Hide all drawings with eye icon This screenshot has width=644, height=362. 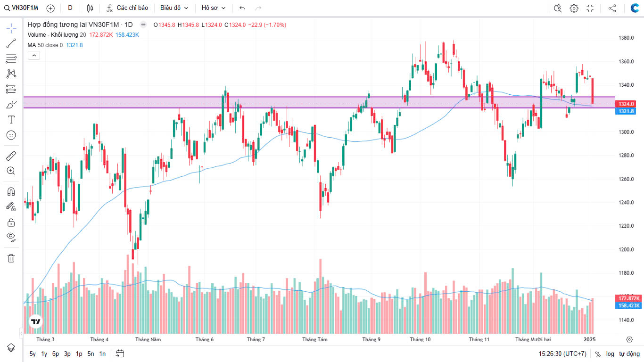point(11,237)
